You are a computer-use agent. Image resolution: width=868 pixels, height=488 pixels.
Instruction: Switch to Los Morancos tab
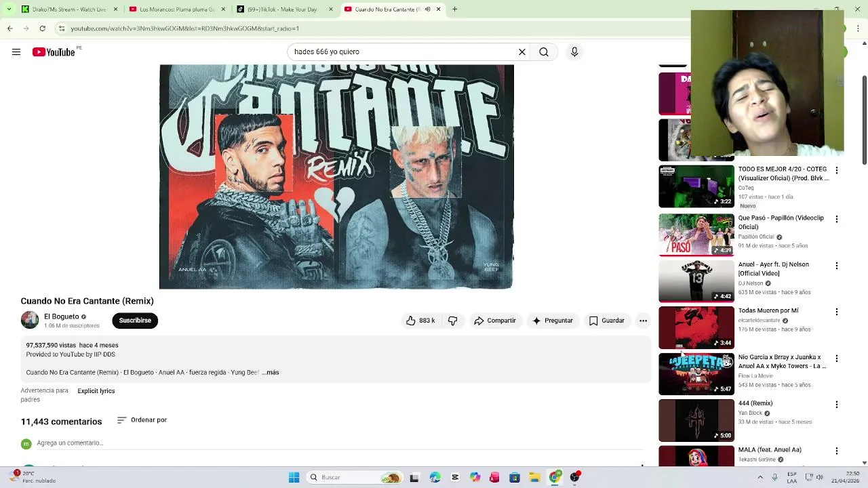[177, 9]
